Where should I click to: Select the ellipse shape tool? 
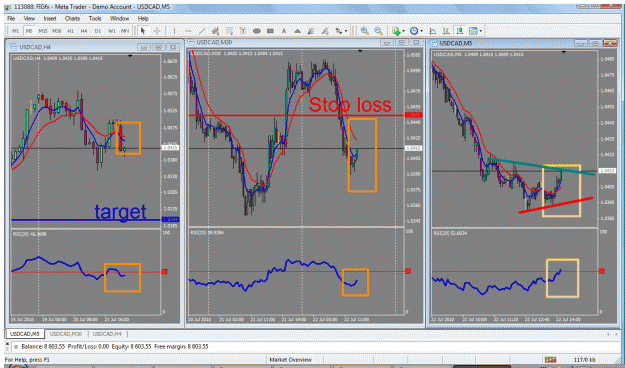click(257, 31)
